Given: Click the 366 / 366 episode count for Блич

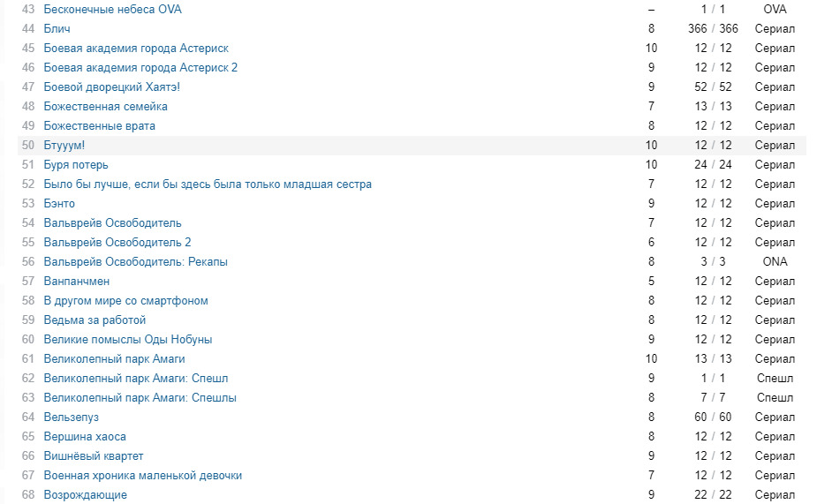Looking at the screenshot, I should (713, 29).
